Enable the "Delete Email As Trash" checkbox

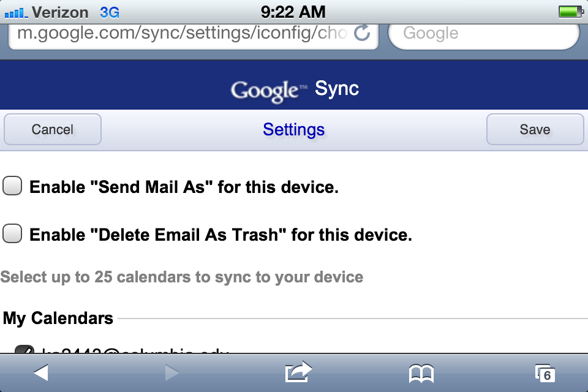(12, 233)
